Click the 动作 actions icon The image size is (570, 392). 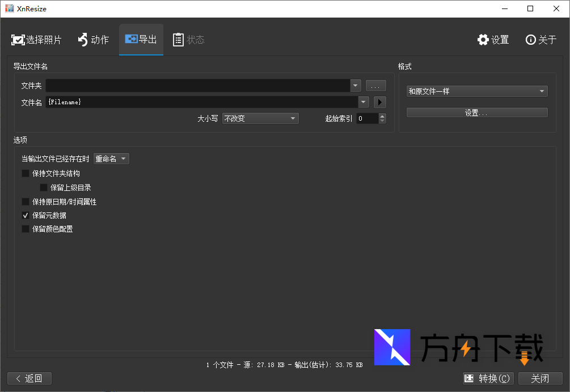pyautogui.click(x=82, y=39)
